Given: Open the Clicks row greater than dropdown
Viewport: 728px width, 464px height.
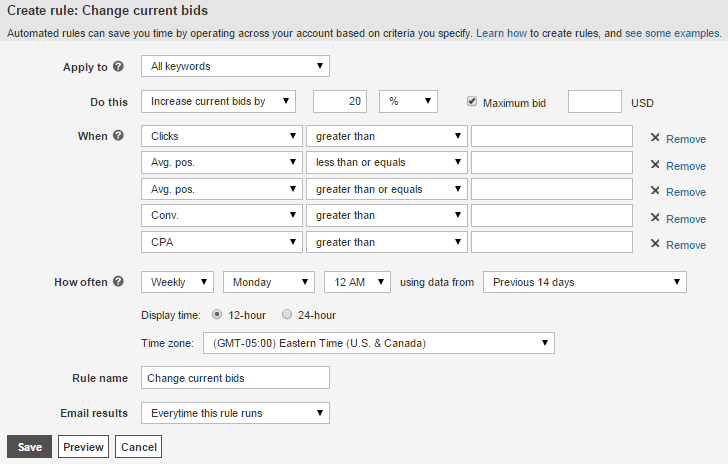Looking at the screenshot, I should click(387, 136).
